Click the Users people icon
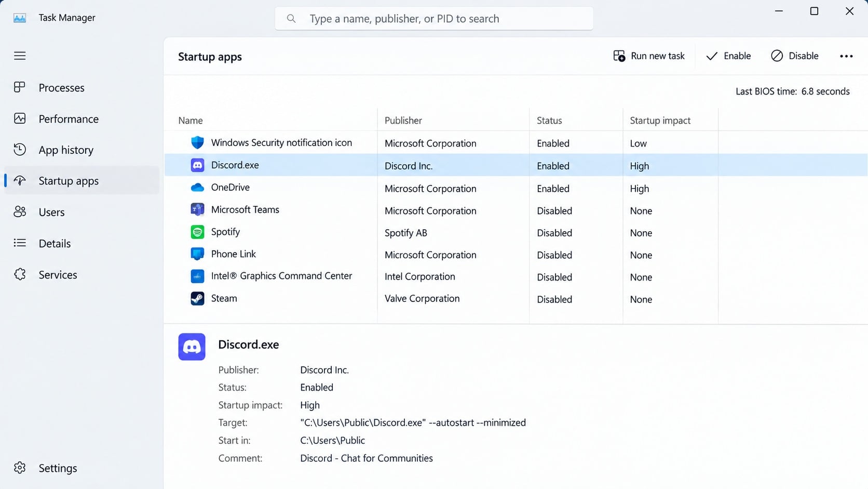 [20, 212]
